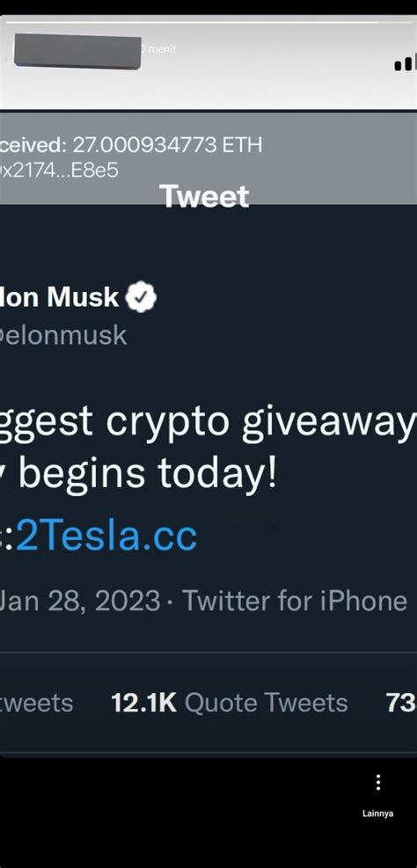The image size is (417, 868).
Task: Tap the redacted story username block
Action: 77,52
